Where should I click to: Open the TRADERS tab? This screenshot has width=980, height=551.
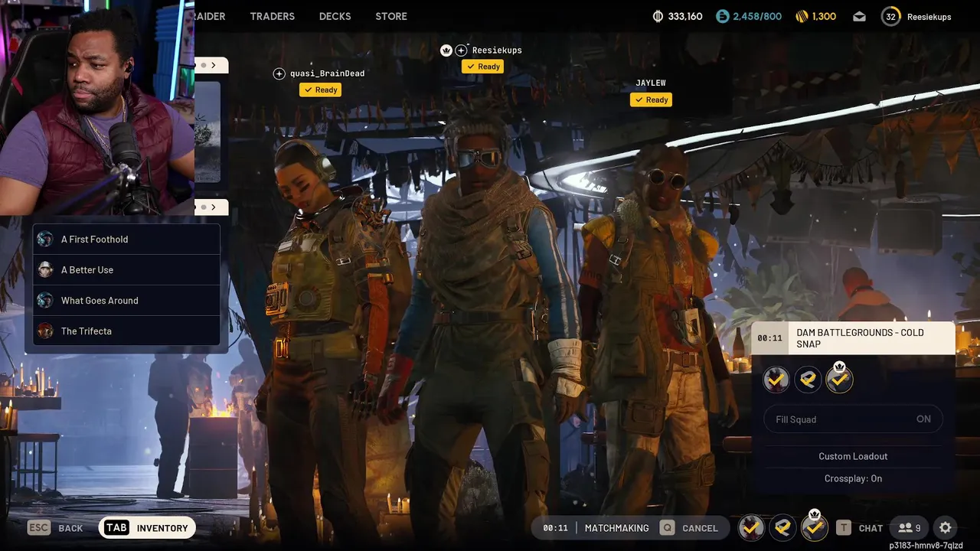(272, 16)
